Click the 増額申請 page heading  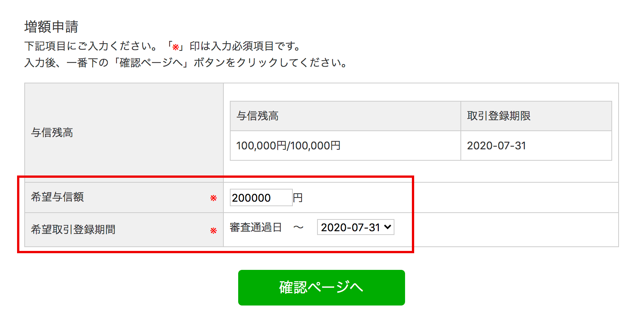tap(51, 27)
